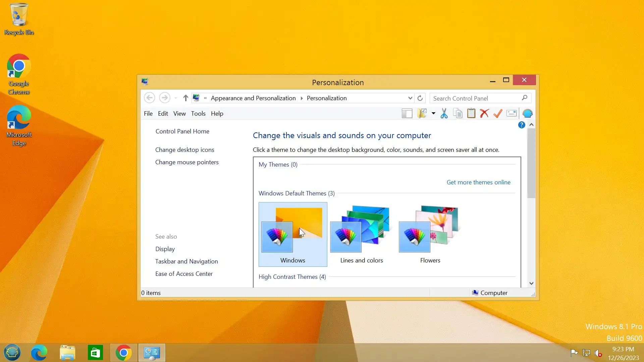
Task: Open the View menu
Action: pyautogui.click(x=179, y=114)
